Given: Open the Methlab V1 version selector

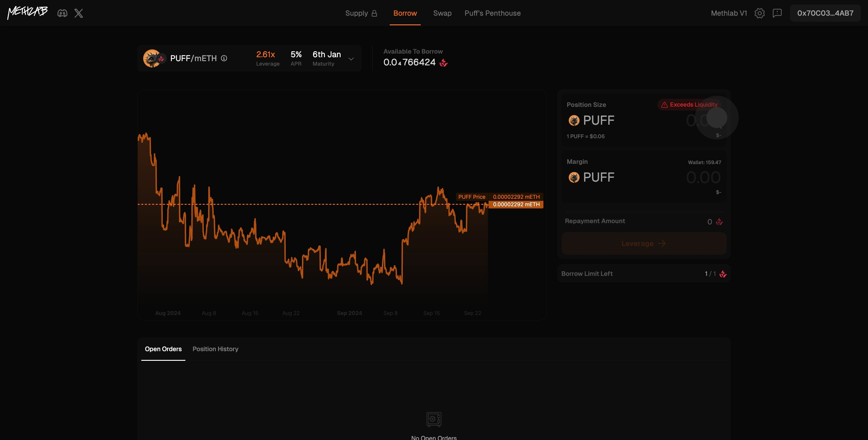Looking at the screenshot, I should point(729,13).
